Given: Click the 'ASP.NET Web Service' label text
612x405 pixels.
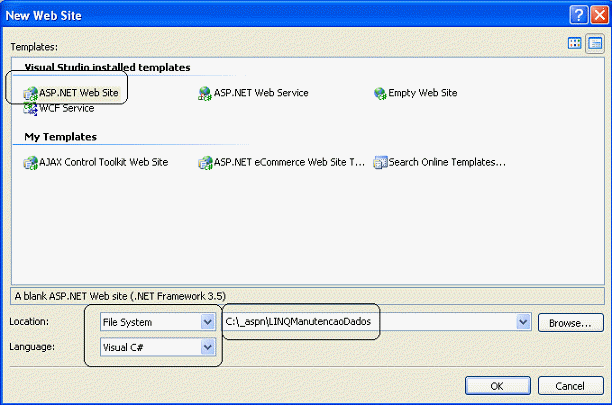Looking at the screenshot, I should 261,93.
